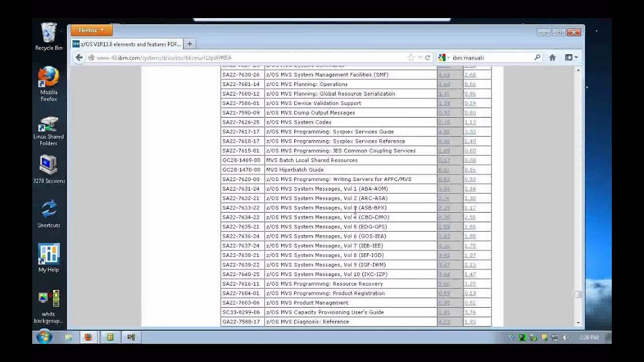This screenshot has height=362, width=644.
Task: Open the Recycle Bin desktop icon
Action: [49, 37]
